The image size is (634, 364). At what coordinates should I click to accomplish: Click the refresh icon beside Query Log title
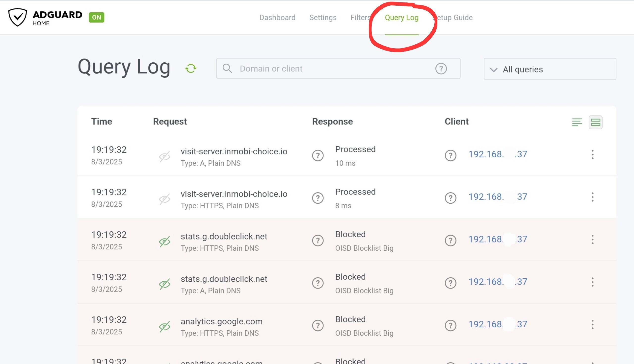pyautogui.click(x=191, y=69)
